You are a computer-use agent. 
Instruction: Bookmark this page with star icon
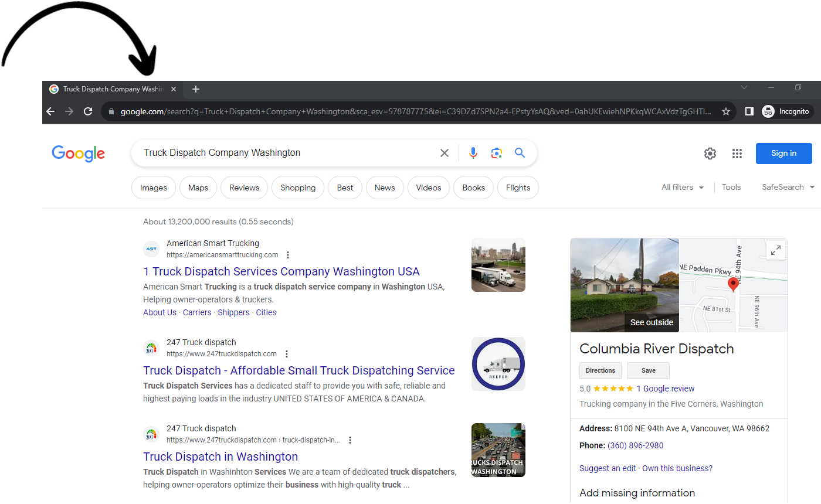[x=726, y=111]
